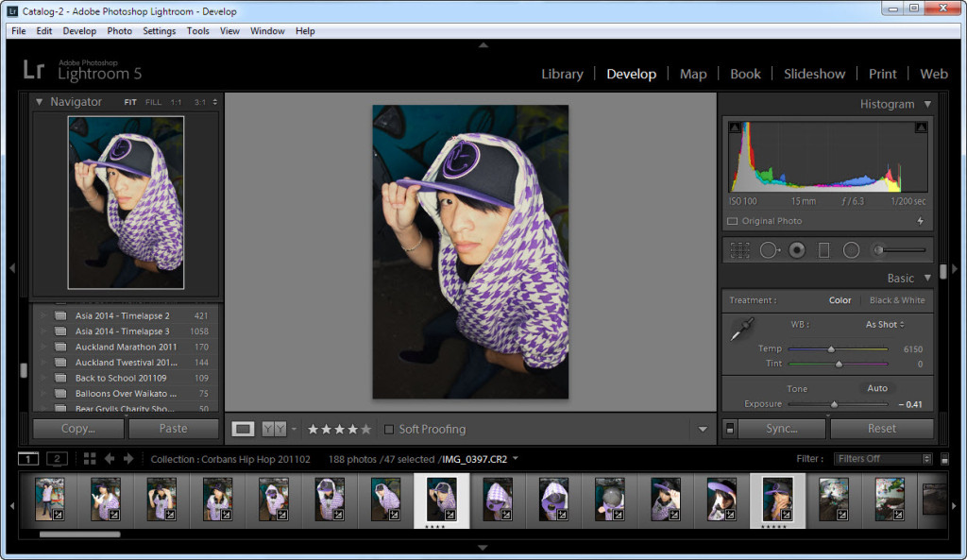Activate the Spot Removal tool
The image size is (967, 560).
point(769,250)
